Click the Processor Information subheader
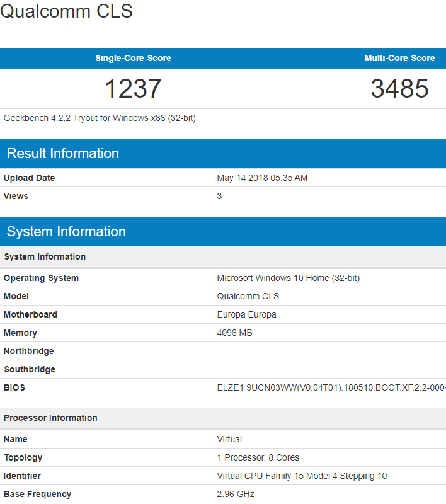This screenshot has height=504, width=446. coord(223,418)
